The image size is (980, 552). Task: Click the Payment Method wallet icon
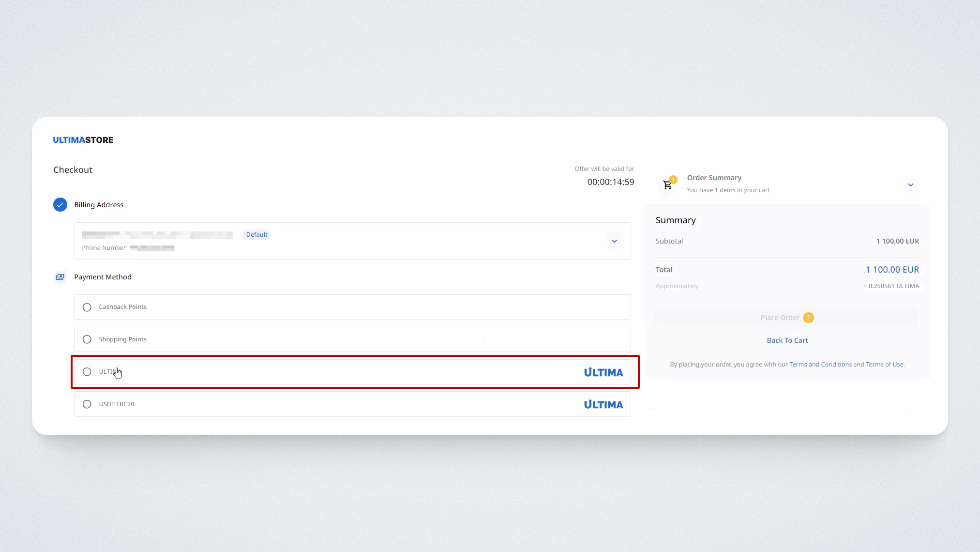60,277
